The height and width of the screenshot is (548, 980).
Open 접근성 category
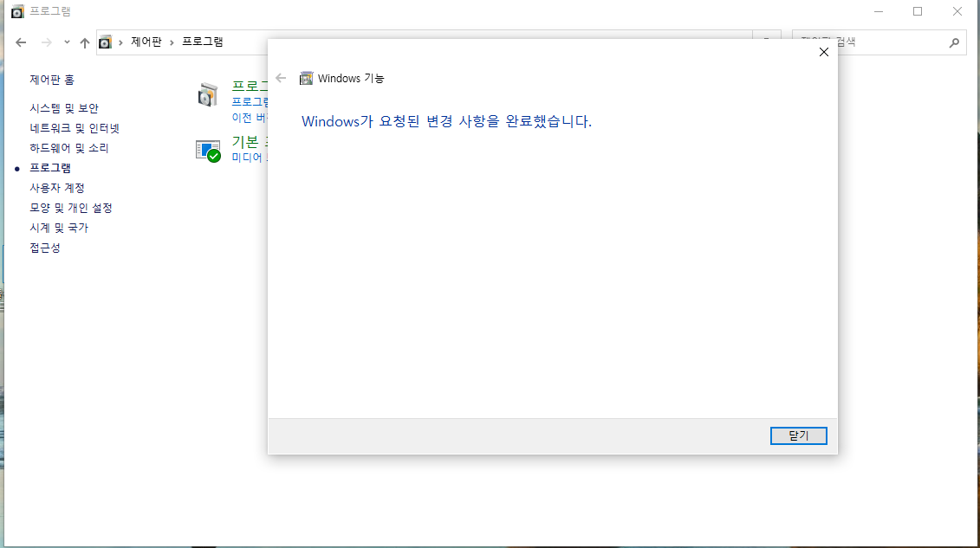tap(45, 248)
